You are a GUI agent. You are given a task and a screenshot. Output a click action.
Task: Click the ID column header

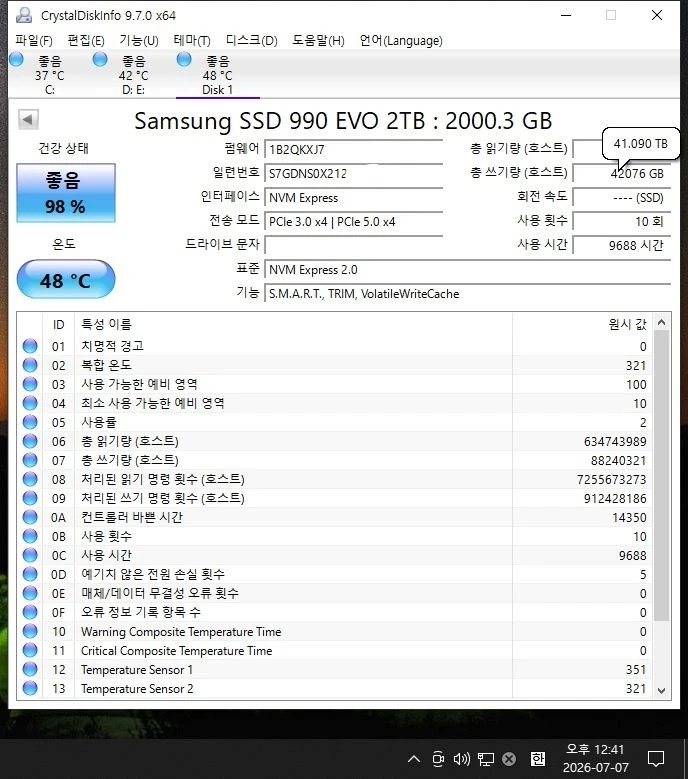[59, 324]
